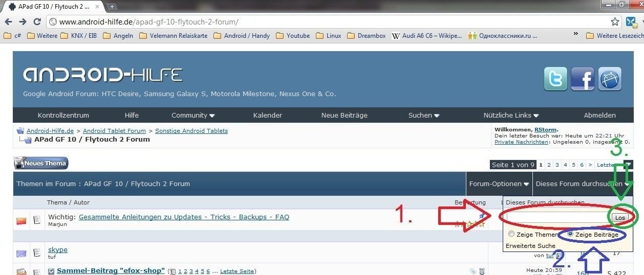Screen dimensions: 644x275
Task: Open a new browser tab with the plus button
Action: coord(112,7)
